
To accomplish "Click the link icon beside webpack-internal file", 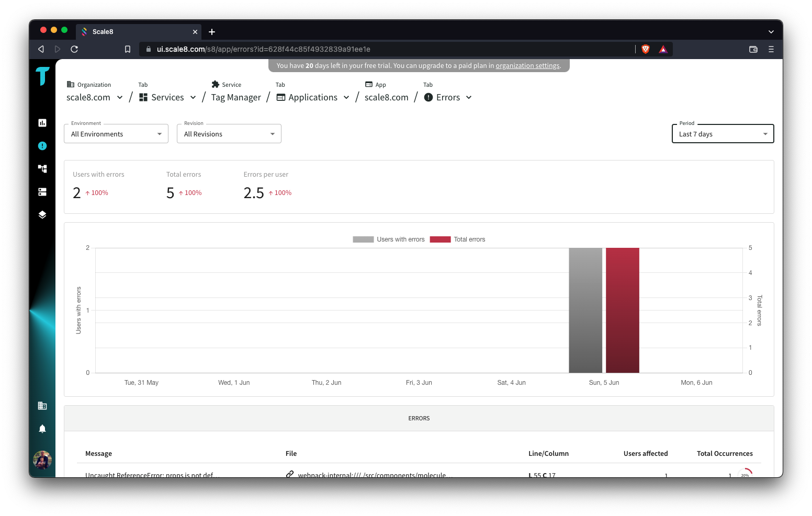I will [x=290, y=474].
